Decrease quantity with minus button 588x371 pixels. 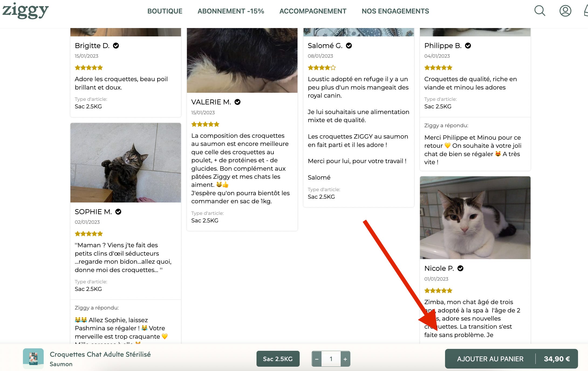317,359
